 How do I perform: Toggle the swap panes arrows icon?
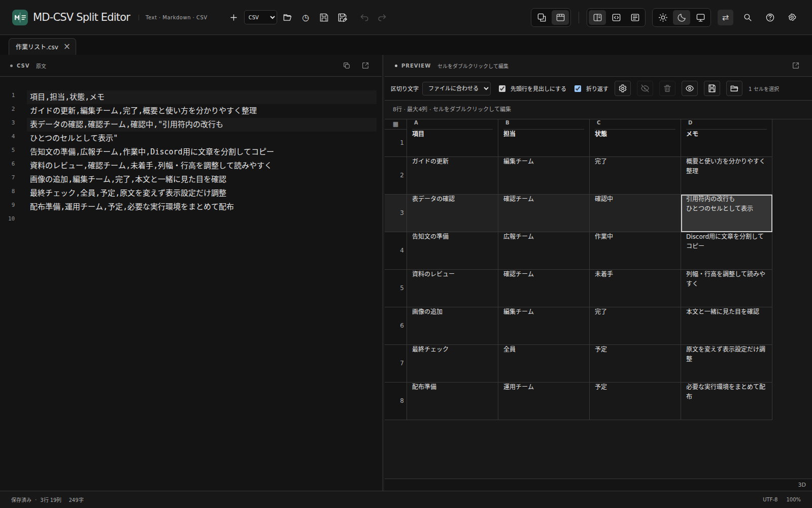725,17
